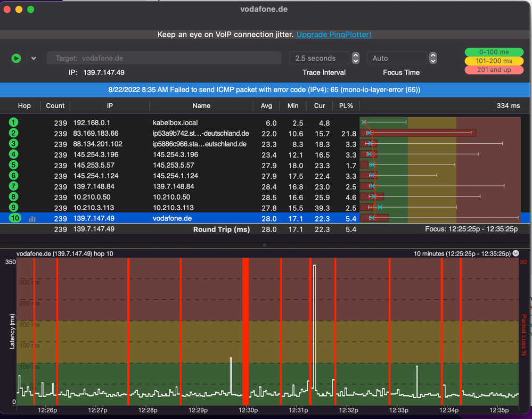This screenshot has width=532, height=419.
Task: Select hop 7 green circle icon
Action: click(13, 186)
